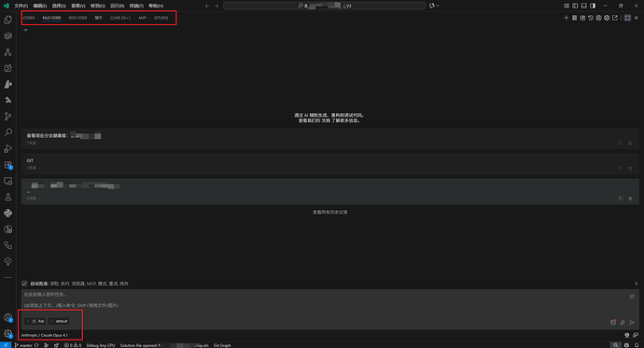Viewport: 644px width, 348px height.
Task: Start a new Kilo Code task with plus icon
Action: [566, 18]
